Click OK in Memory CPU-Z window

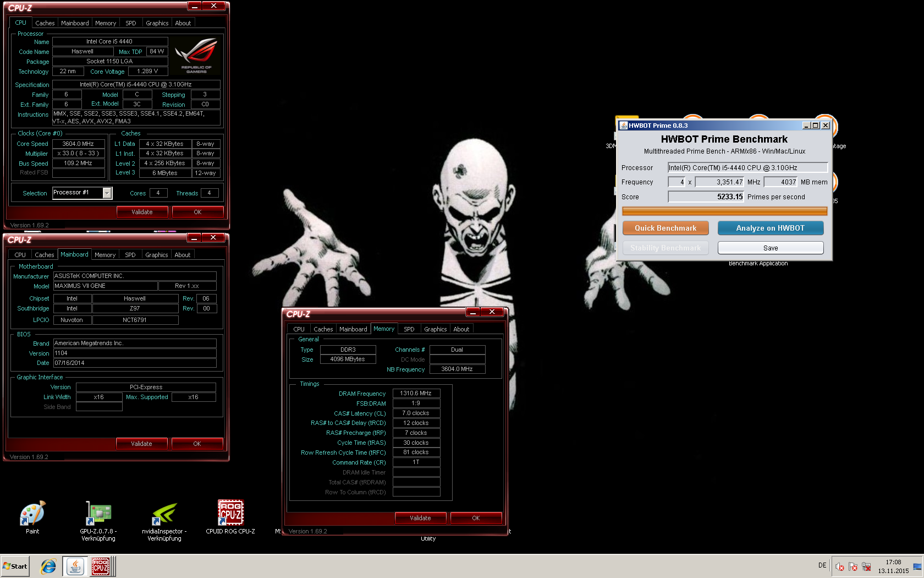pos(476,518)
